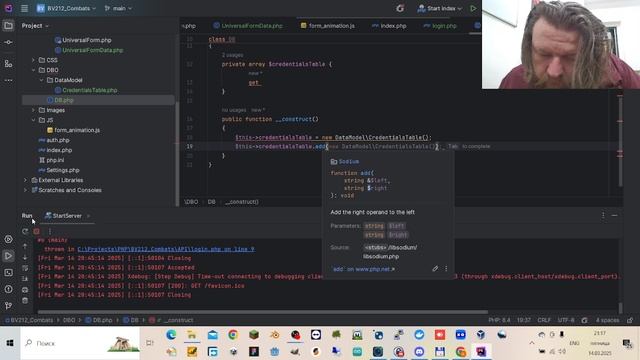Click the PhpStorm logo icon
Viewport: 640px width, 360px height.
coord(8,8)
